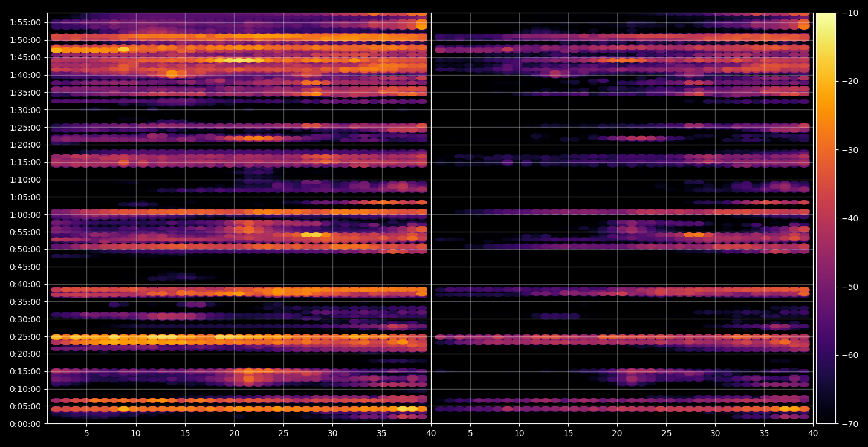Select the 0:35:00 time label
This screenshot has height=447, width=868.
click(25, 302)
